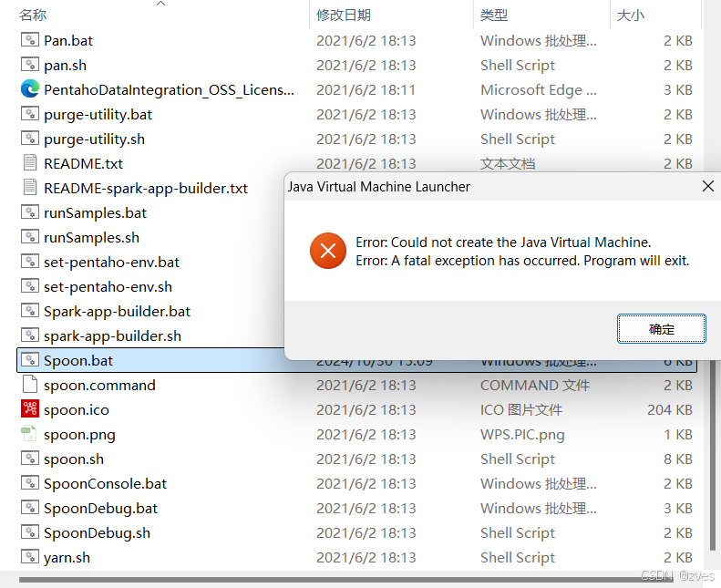Select the set-pentaho-env.bat file icon
This screenshot has width=721, height=588.
coord(30,262)
